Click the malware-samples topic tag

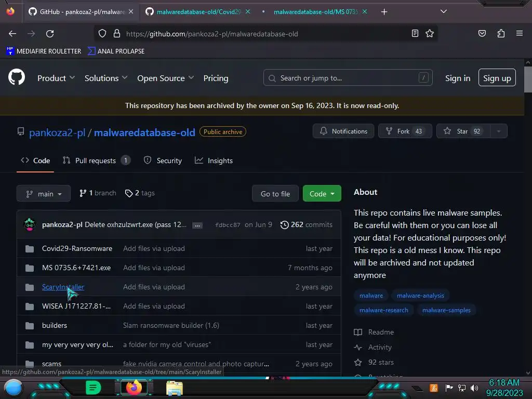click(x=446, y=310)
